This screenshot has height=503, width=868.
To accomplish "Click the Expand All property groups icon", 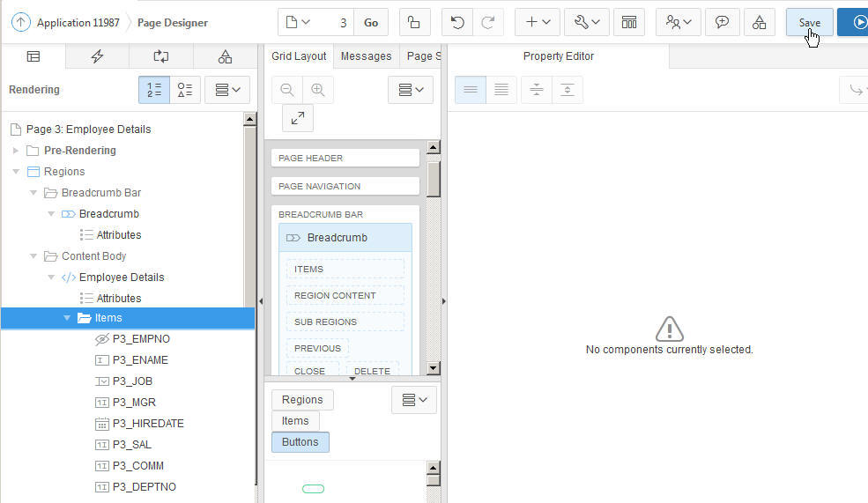I will tap(568, 90).
